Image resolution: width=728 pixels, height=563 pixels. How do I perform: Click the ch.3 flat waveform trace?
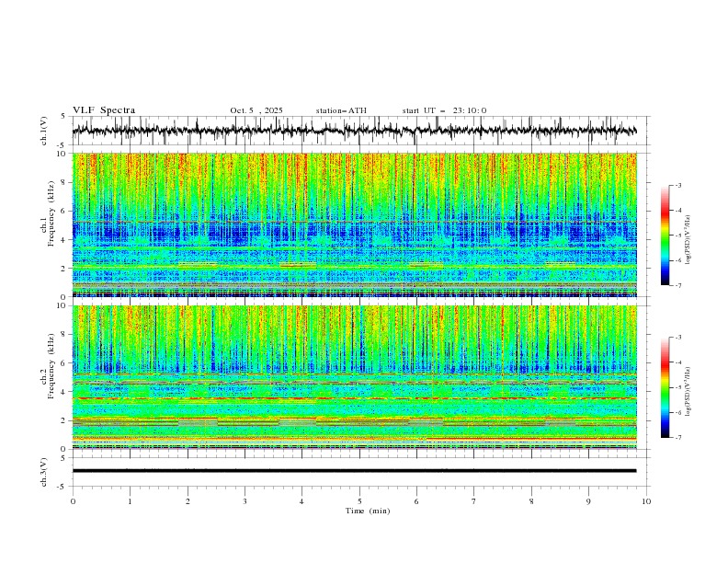pyautogui.click(x=355, y=471)
